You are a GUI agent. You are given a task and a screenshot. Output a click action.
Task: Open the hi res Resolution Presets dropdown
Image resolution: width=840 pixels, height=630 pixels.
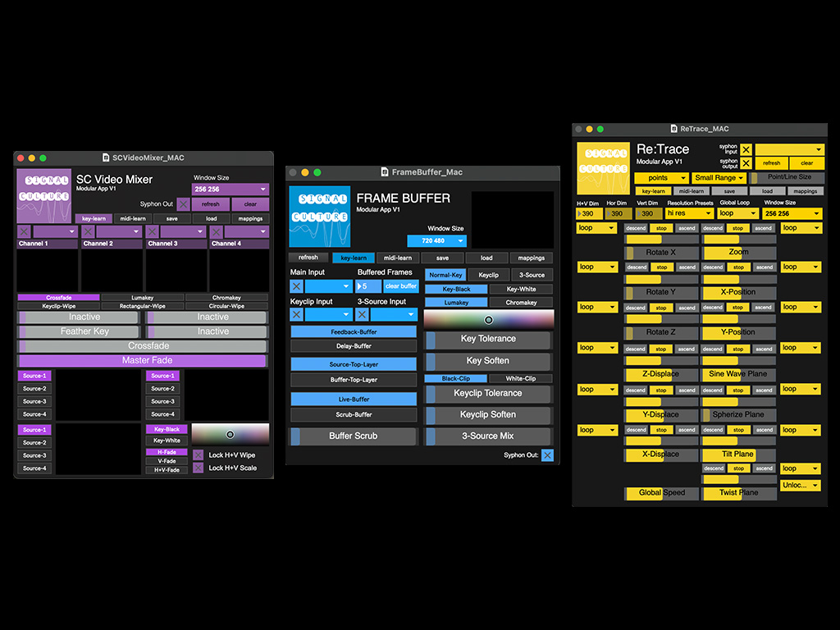coord(687,212)
